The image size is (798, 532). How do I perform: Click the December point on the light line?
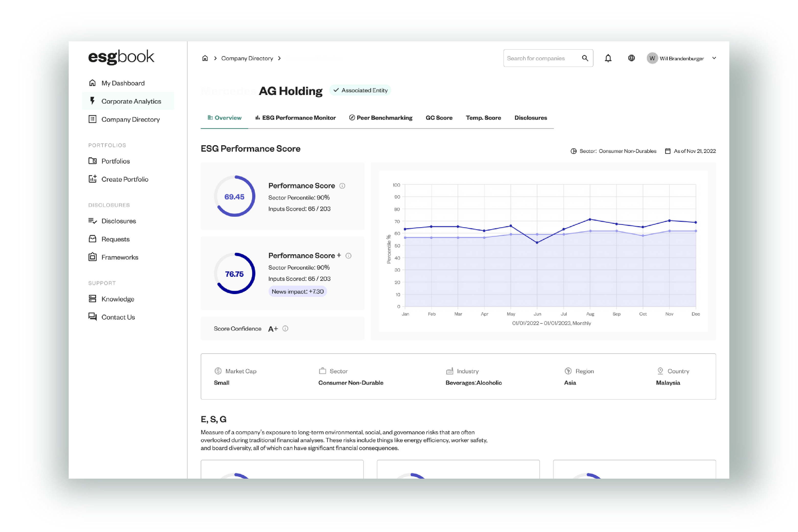(x=696, y=231)
